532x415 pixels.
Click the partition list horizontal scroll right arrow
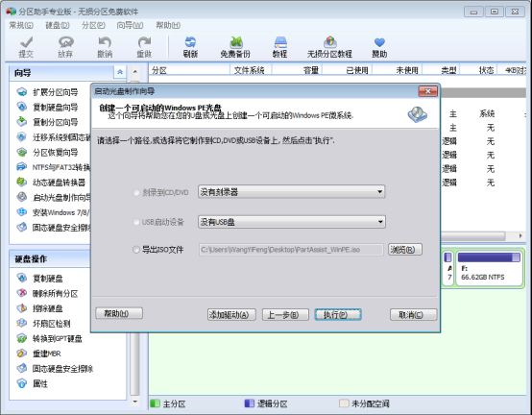click(520, 235)
